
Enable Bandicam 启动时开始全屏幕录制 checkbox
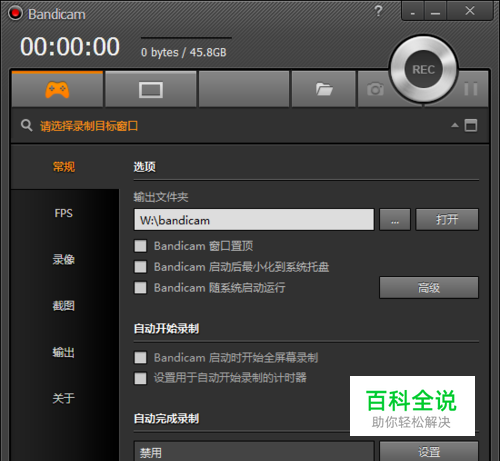(x=140, y=358)
